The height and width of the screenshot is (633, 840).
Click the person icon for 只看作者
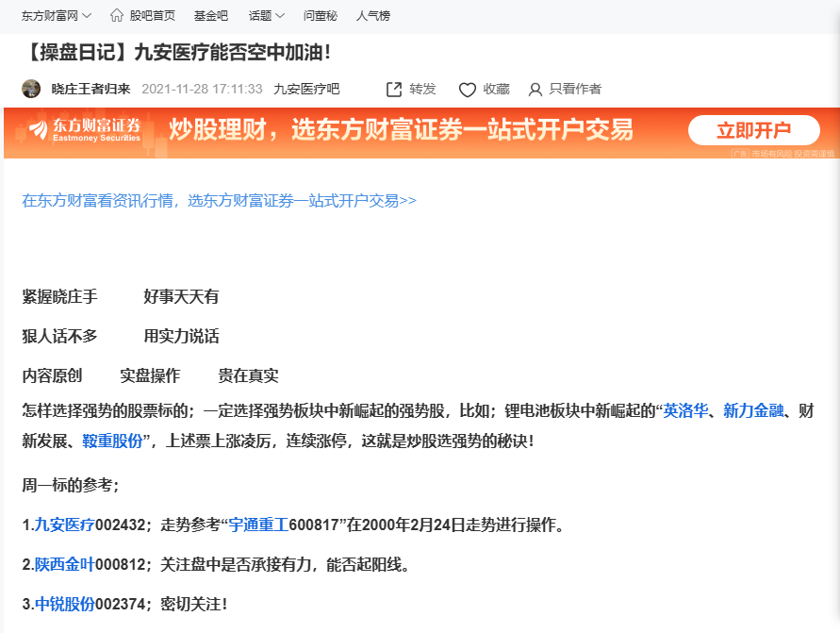535,90
